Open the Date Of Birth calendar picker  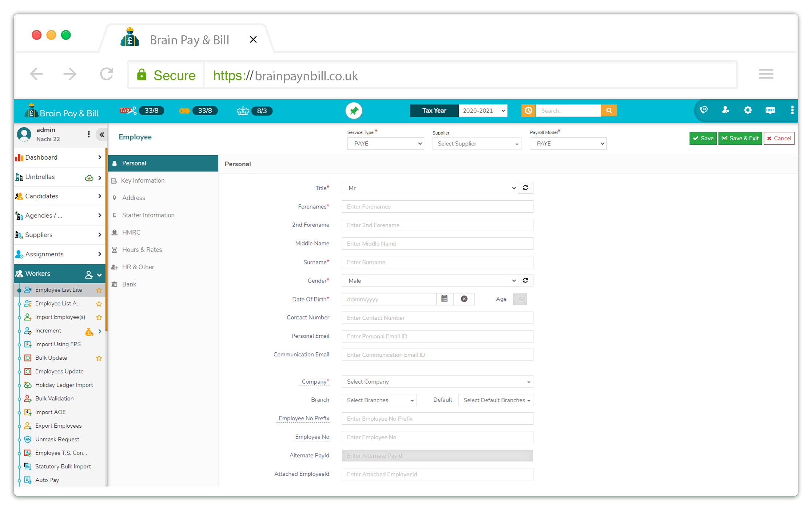point(444,299)
